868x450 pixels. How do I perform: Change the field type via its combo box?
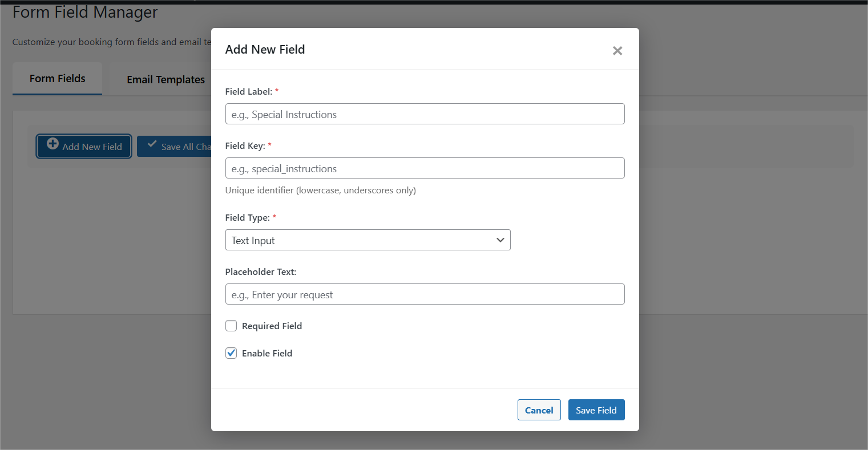[x=368, y=240]
